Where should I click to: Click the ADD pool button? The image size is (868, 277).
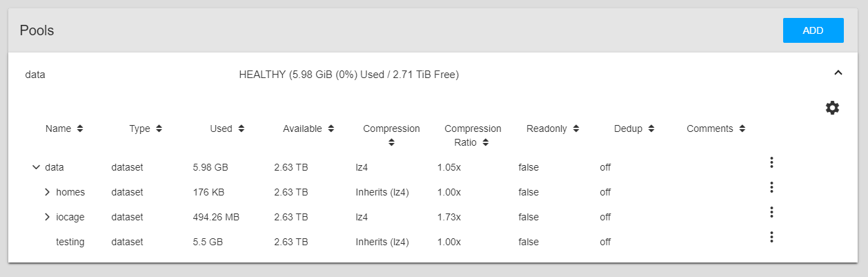813,30
